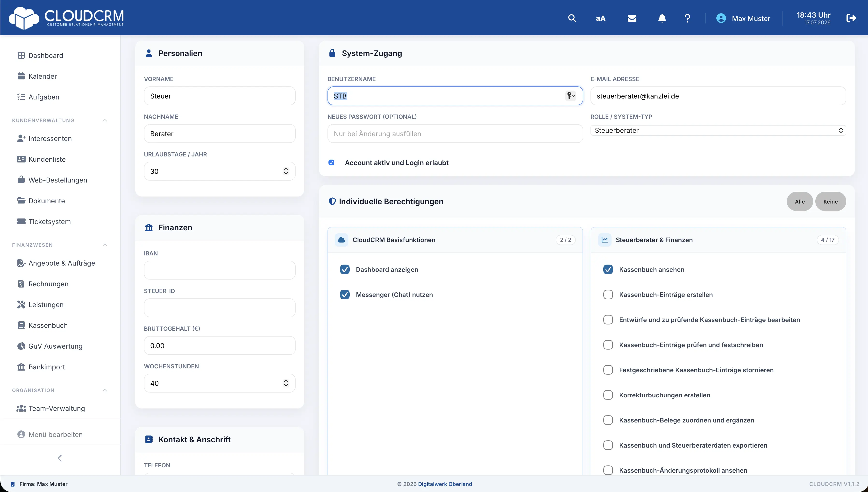Clear all permissions with Keine button
Screen dimensions: 868x492
831,201
